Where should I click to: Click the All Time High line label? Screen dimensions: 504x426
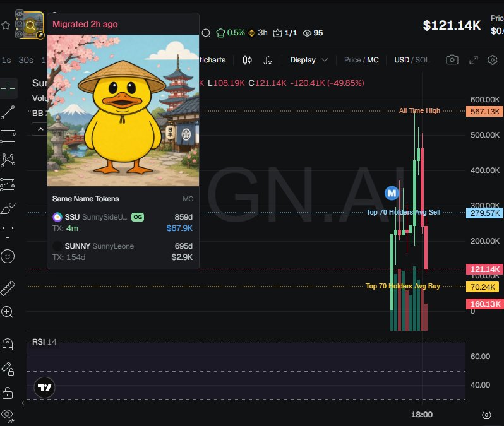(419, 110)
